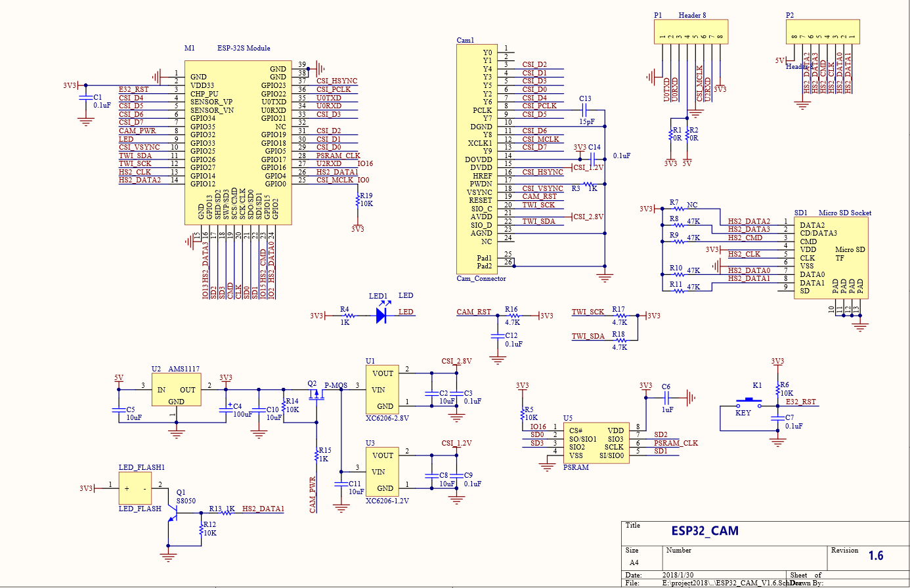Click the "SI/SIO0" pin on U5
The image size is (910, 588).
[x=612, y=455]
